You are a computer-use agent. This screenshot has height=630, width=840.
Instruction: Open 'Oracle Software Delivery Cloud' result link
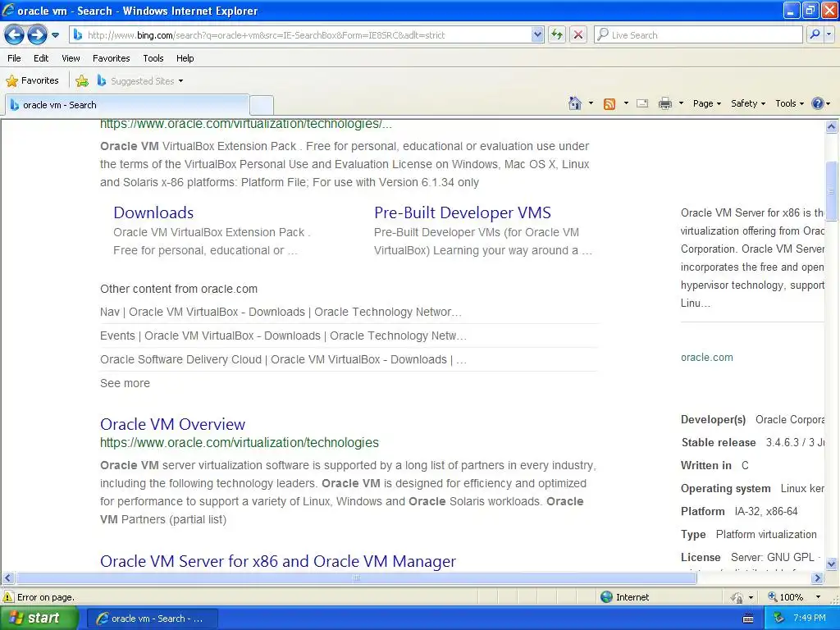(x=283, y=359)
